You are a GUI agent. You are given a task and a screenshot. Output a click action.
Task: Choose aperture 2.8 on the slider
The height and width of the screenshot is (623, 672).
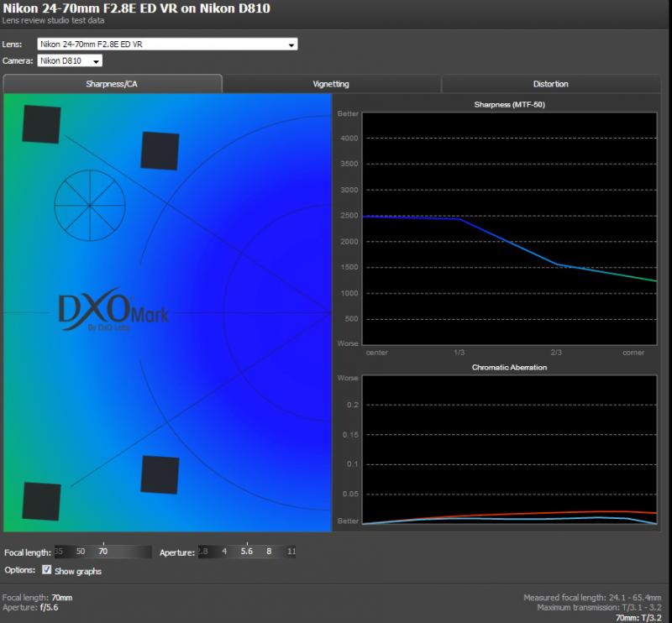coord(203,552)
